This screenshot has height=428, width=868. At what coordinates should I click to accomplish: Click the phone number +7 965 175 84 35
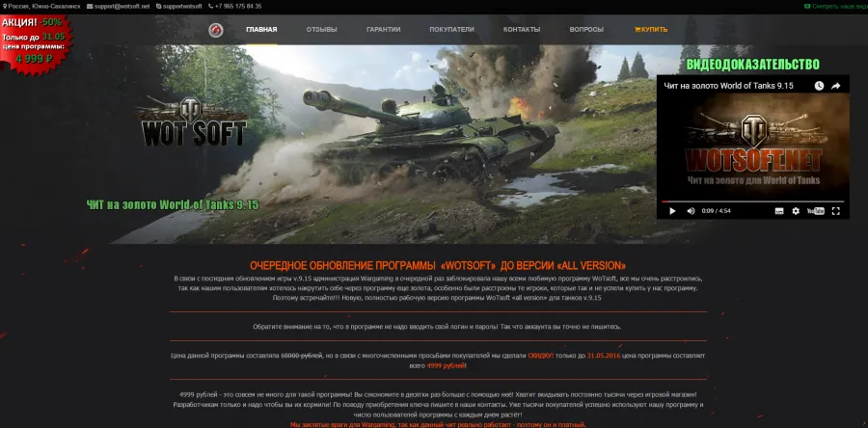pyautogui.click(x=234, y=6)
